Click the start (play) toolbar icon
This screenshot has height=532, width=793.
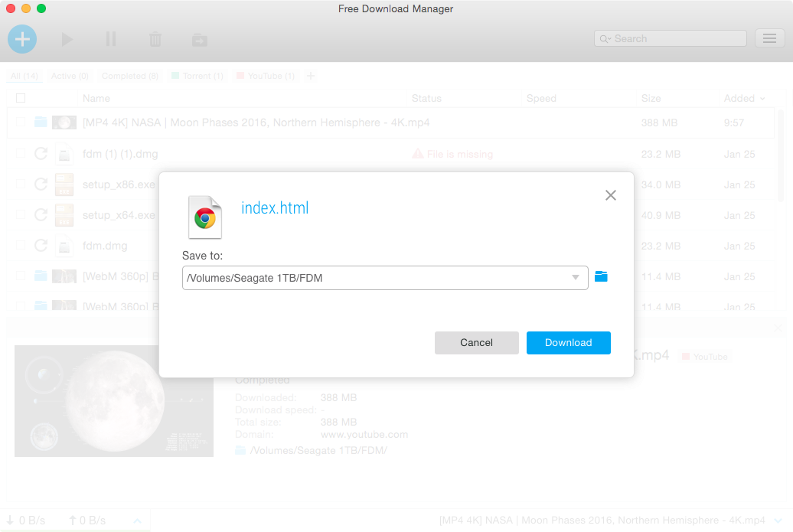click(67, 40)
